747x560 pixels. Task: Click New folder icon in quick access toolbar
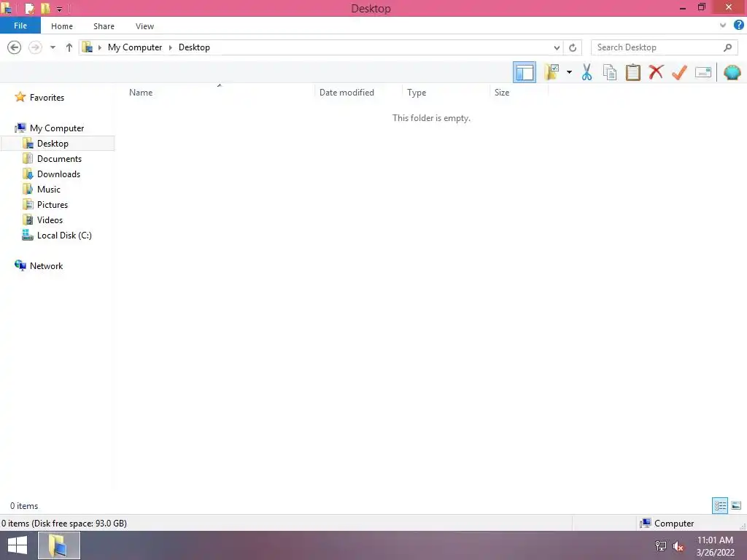pos(45,8)
